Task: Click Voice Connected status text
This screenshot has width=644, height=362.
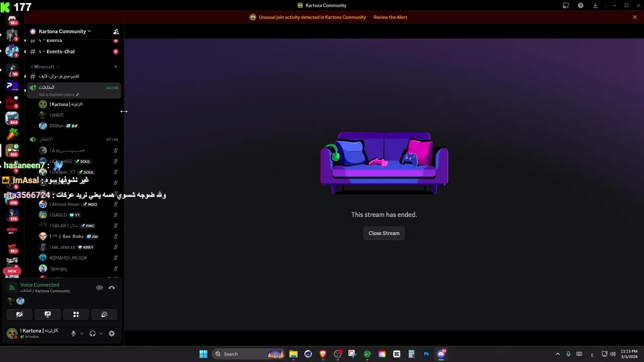Action: pyautogui.click(x=40, y=285)
